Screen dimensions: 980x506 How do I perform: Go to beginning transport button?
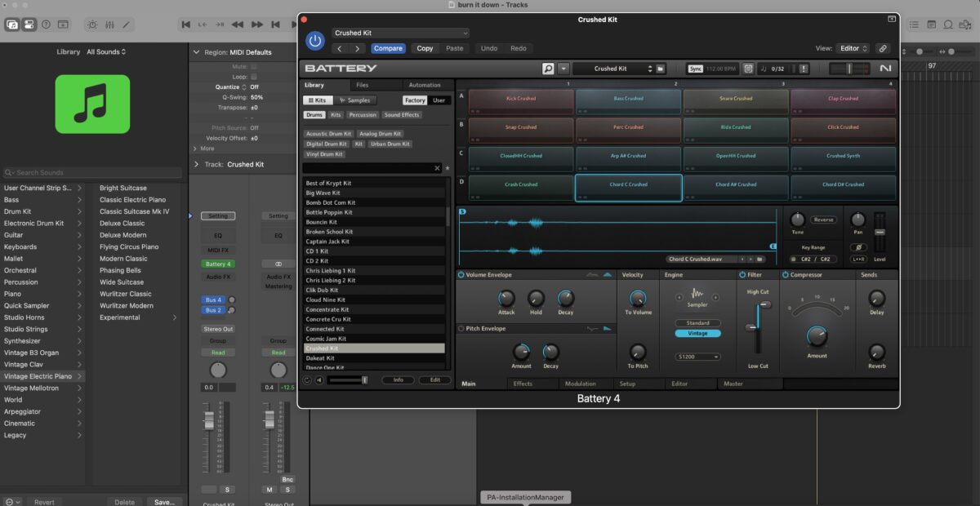point(186,24)
